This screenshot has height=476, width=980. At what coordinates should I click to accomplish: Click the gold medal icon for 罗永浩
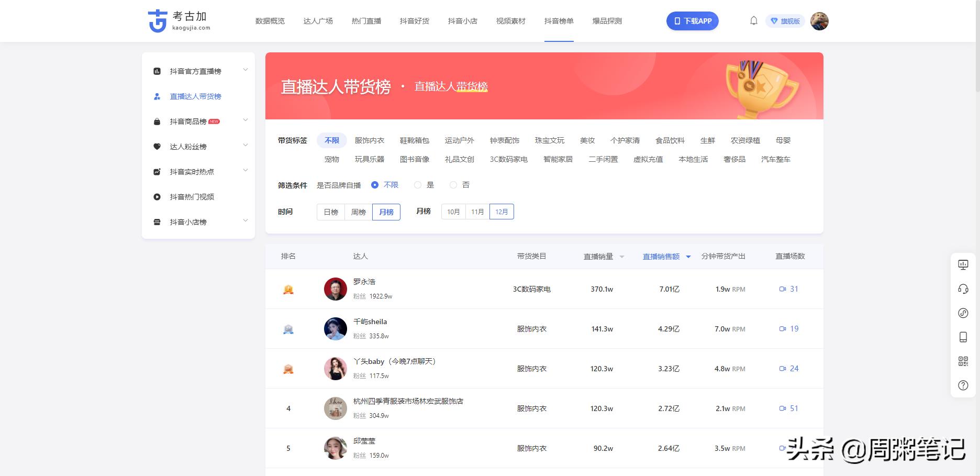click(x=288, y=289)
